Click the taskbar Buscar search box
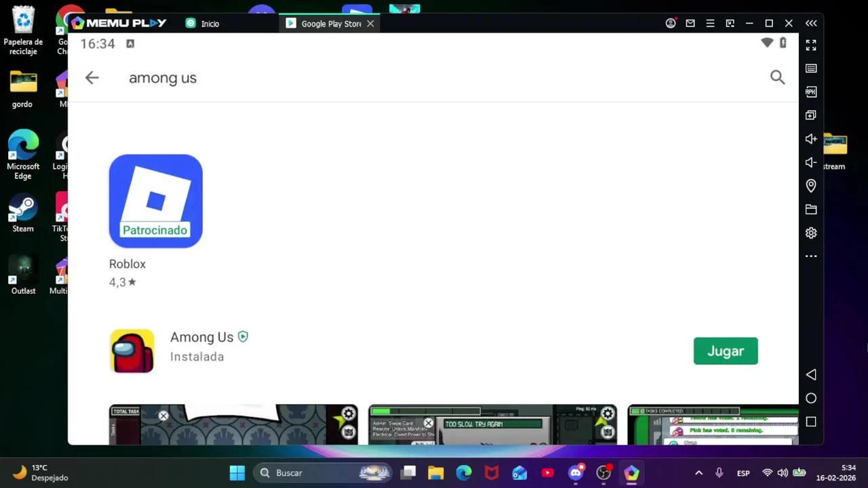This screenshot has width=868, height=488. 324,473
